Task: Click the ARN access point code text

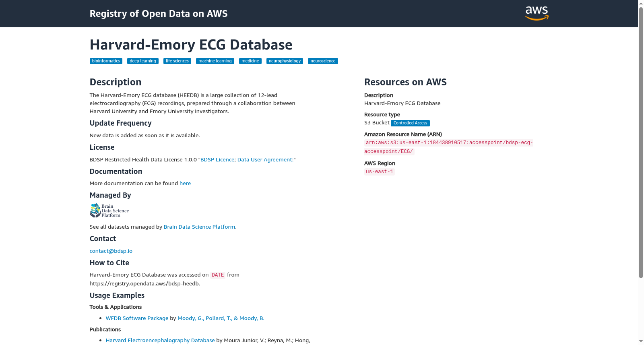Action: click(449, 147)
